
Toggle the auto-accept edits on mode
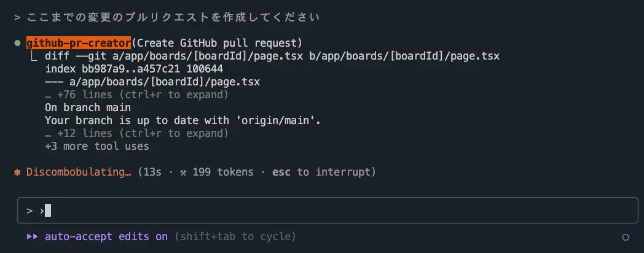106,236
